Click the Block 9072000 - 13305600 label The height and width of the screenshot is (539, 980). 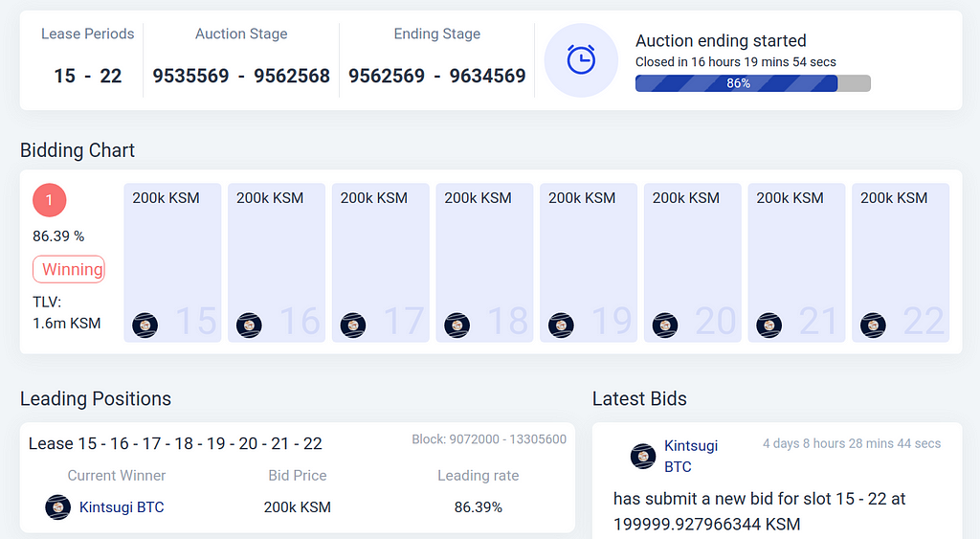[488, 439]
